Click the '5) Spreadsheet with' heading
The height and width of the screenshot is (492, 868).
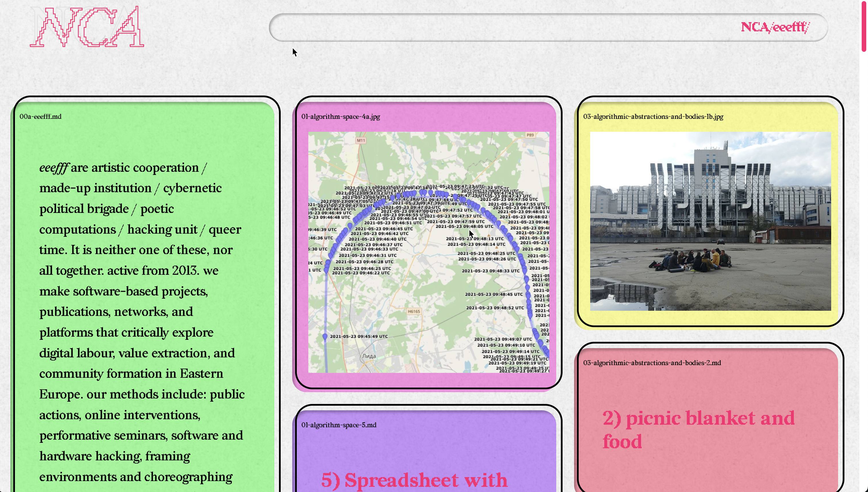coord(414,480)
